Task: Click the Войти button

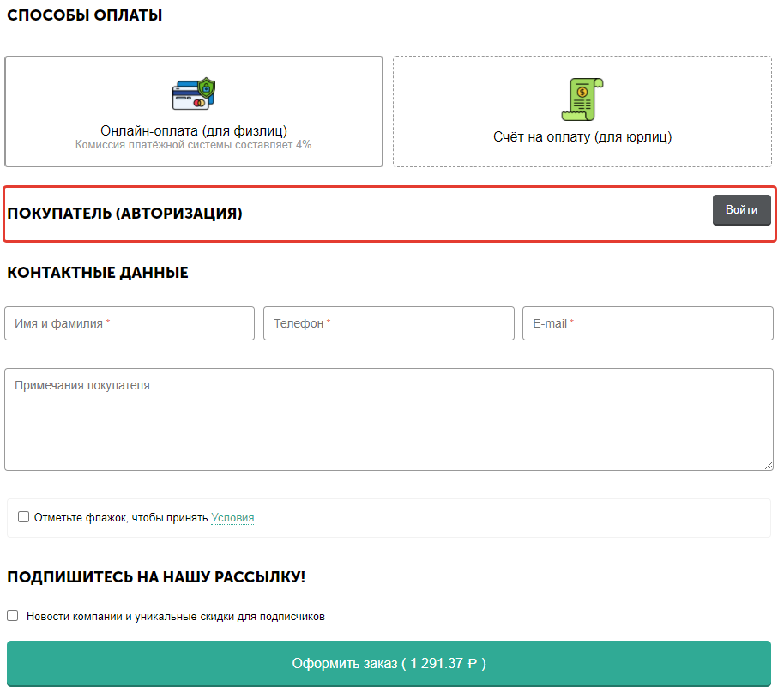Action: 741,210
